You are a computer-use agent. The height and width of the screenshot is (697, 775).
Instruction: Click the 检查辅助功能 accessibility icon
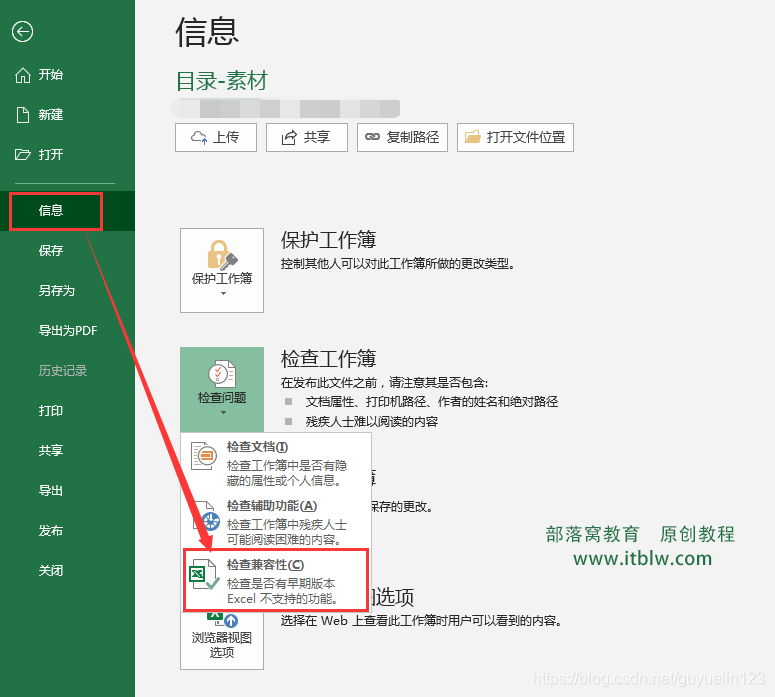coord(207,516)
